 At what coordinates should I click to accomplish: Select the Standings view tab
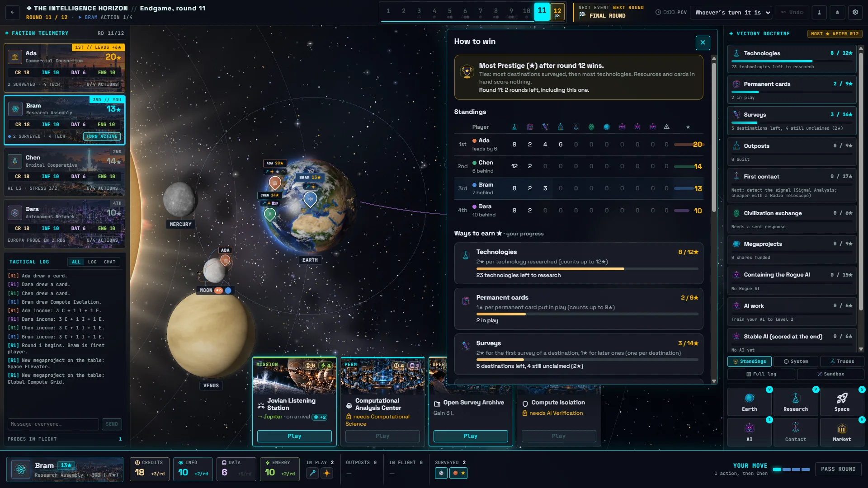[x=749, y=361]
